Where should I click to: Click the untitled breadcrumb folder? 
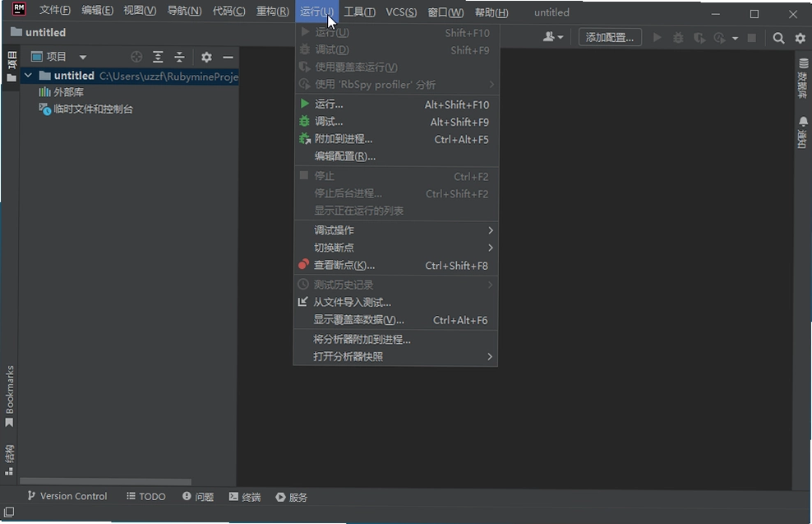39,32
